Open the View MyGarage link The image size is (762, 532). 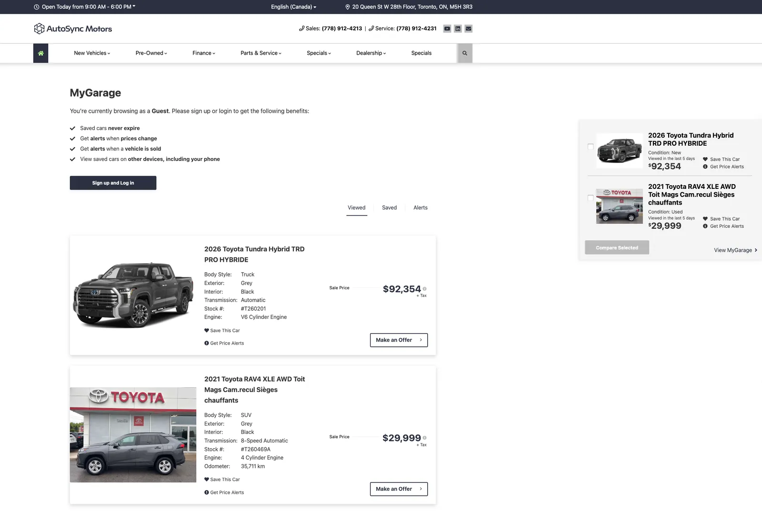click(x=735, y=250)
